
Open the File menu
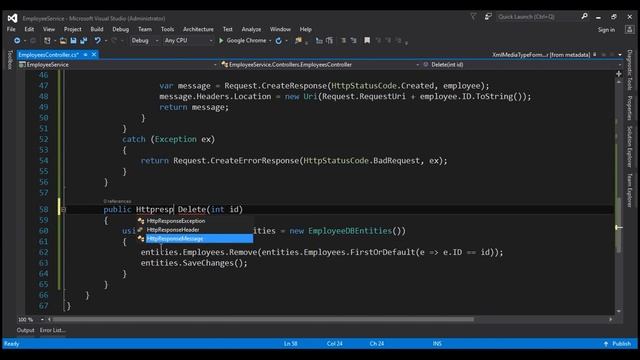[11, 29]
